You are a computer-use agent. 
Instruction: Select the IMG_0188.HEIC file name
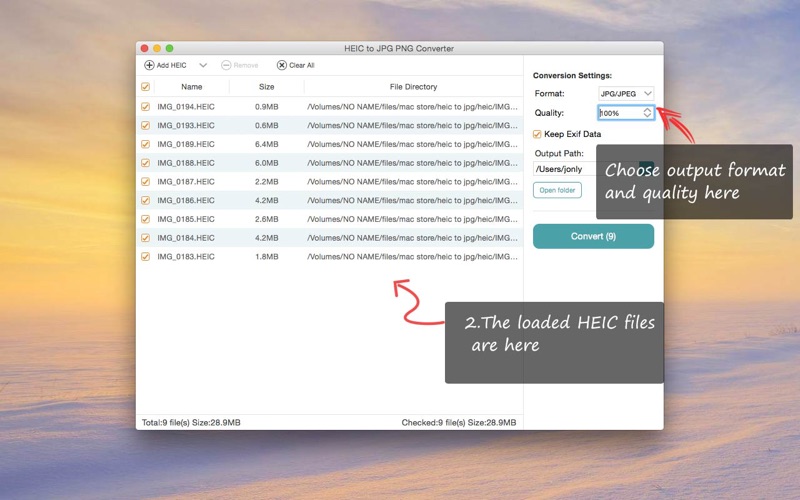point(186,163)
